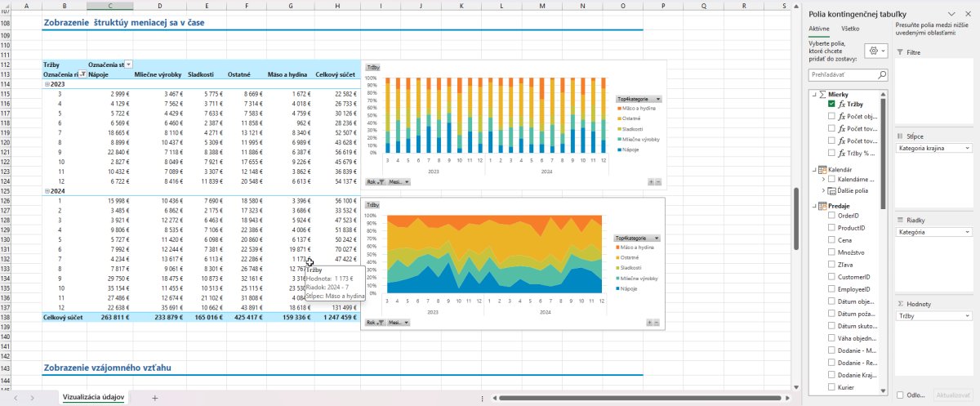The image size is (980, 406).
Task: Click the plus expand button on top chart
Action: click(651, 182)
